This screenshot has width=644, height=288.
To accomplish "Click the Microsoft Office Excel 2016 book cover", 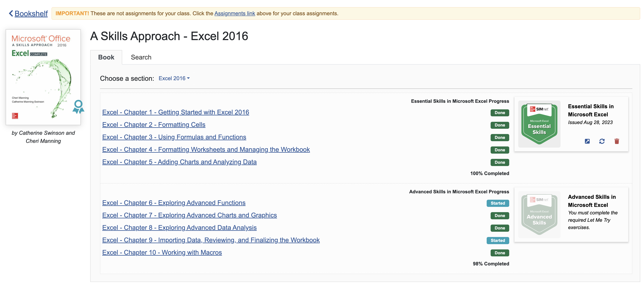I will point(43,75).
